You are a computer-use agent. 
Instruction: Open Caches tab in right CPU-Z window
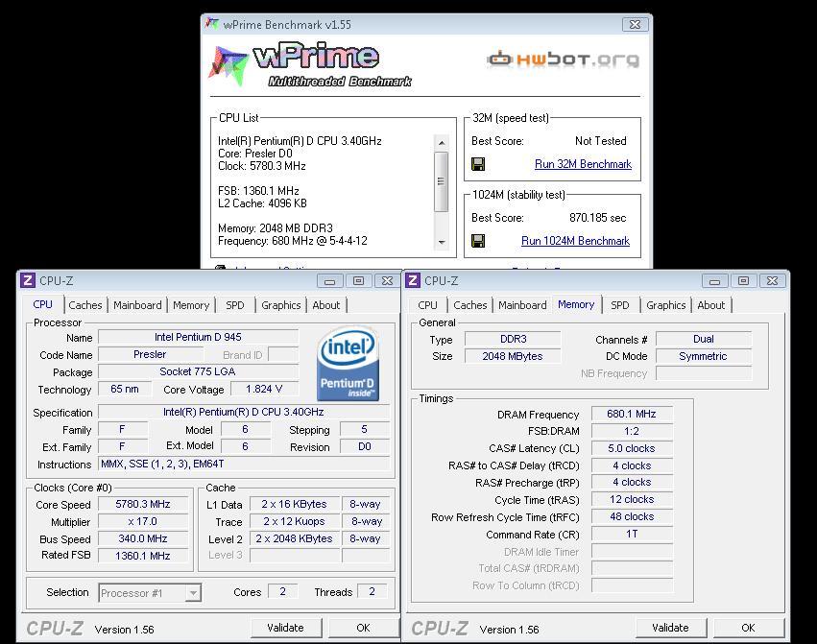[x=470, y=305]
